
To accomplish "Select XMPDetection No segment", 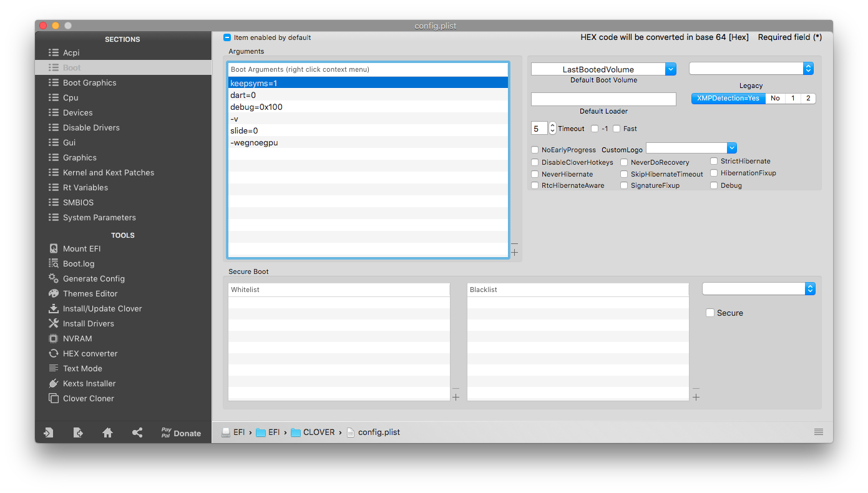I will (775, 98).
